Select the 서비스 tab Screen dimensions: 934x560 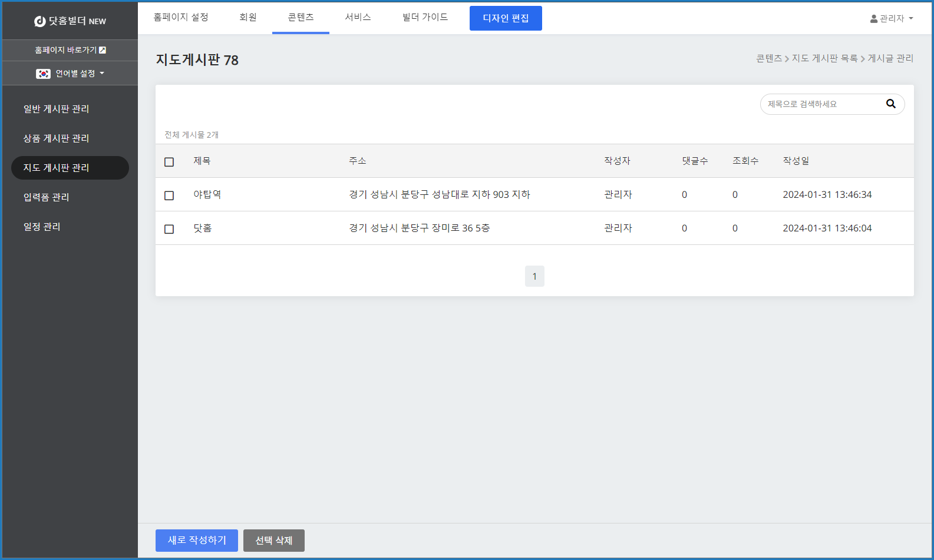[x=358, y=17]
